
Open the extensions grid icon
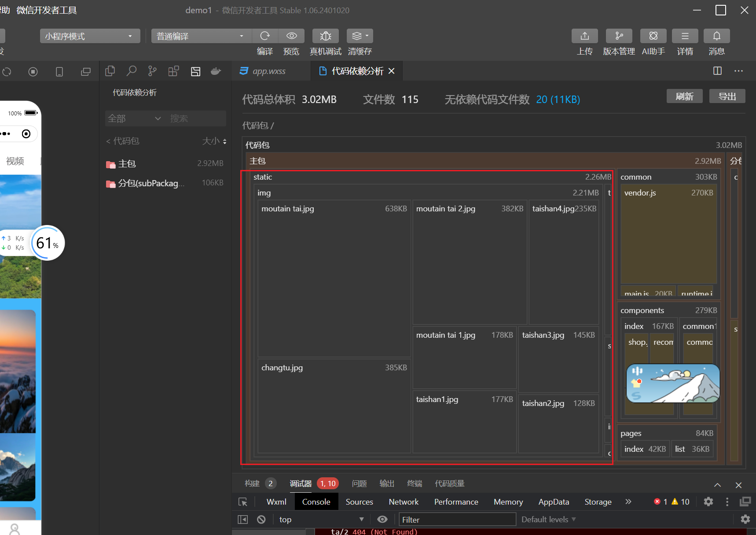pos(174,71)
